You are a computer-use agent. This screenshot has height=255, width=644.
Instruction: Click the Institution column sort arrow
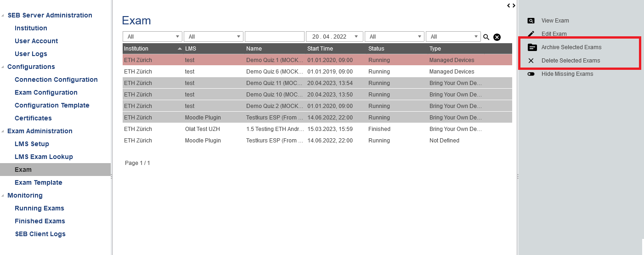coord(180,49)
